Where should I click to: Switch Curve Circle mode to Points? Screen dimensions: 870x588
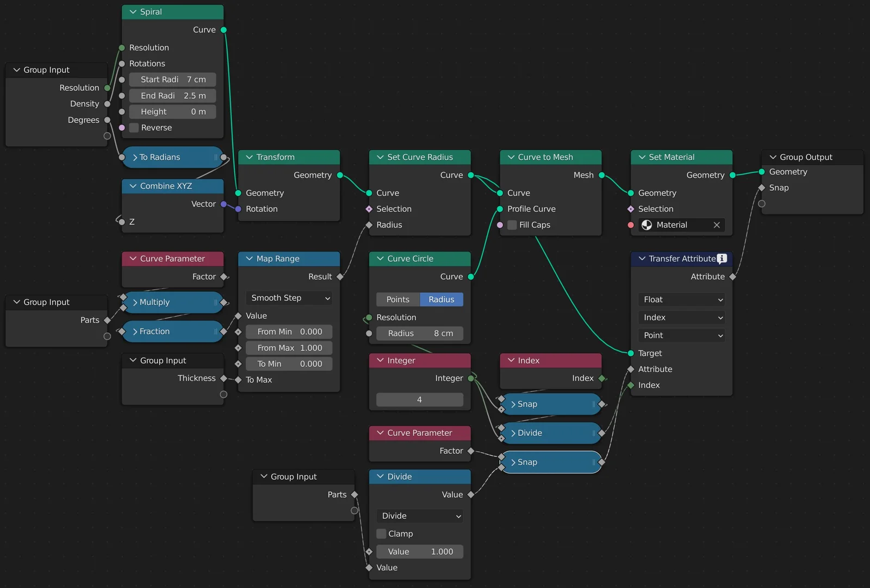(x=397, y=299)
